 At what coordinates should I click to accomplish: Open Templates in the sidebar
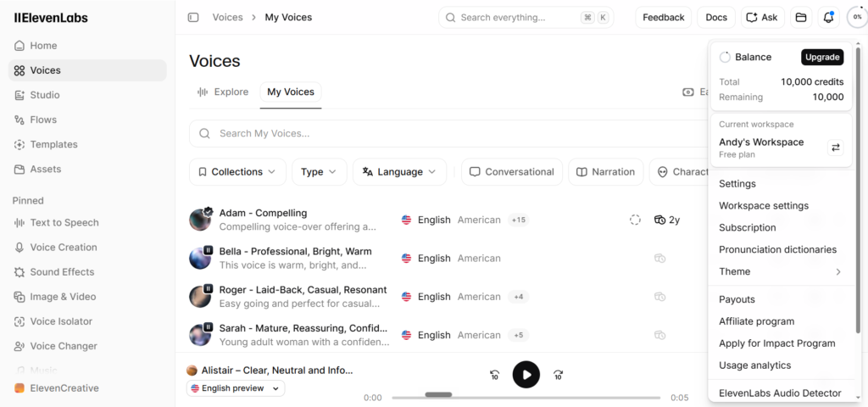pyautogui.click(x=87, y=144)
